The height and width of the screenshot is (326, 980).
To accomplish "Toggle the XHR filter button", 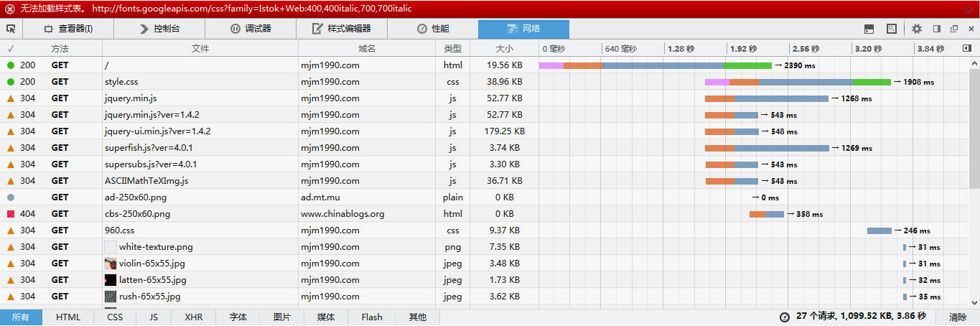I will pos(193,317).
